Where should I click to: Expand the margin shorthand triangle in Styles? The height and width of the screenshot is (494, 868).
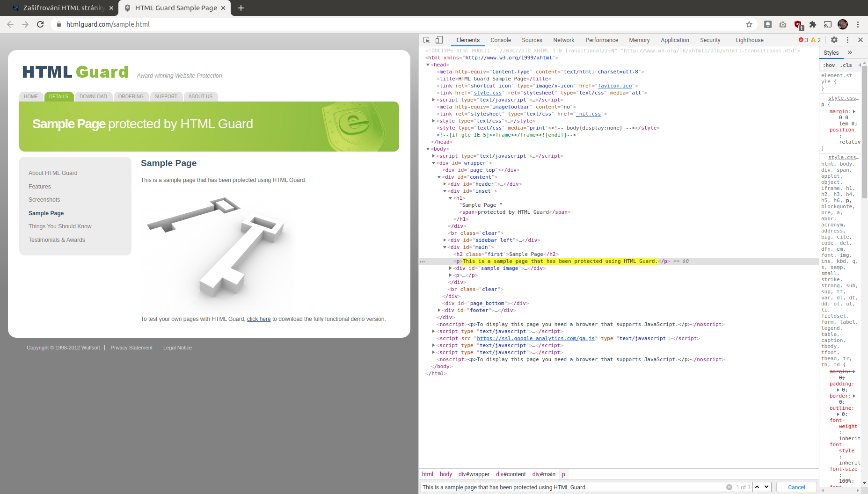click(x=854, y=112)
